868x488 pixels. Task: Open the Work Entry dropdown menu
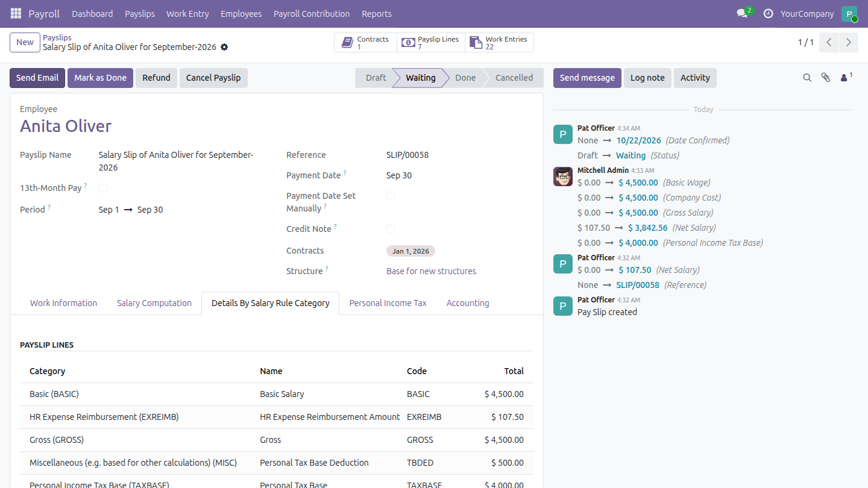[x=187, y=13]
